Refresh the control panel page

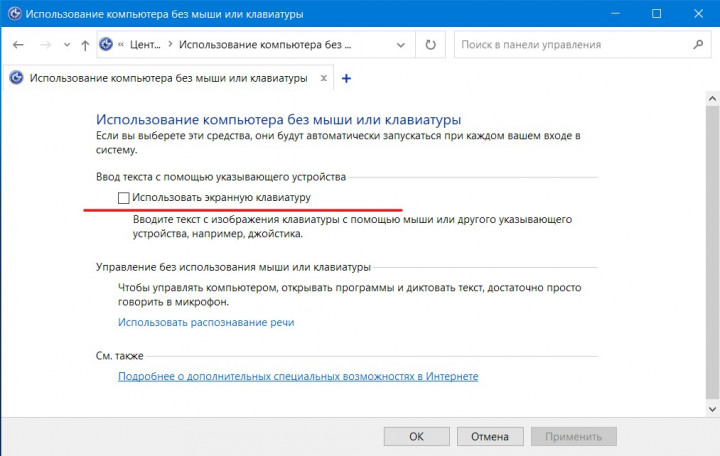[x=431, y=45]
